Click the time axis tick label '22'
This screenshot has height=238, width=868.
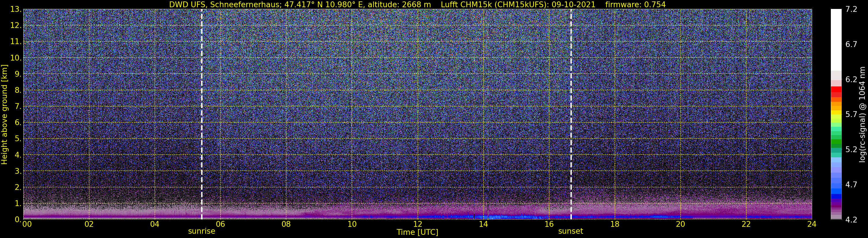pos(746,224)
